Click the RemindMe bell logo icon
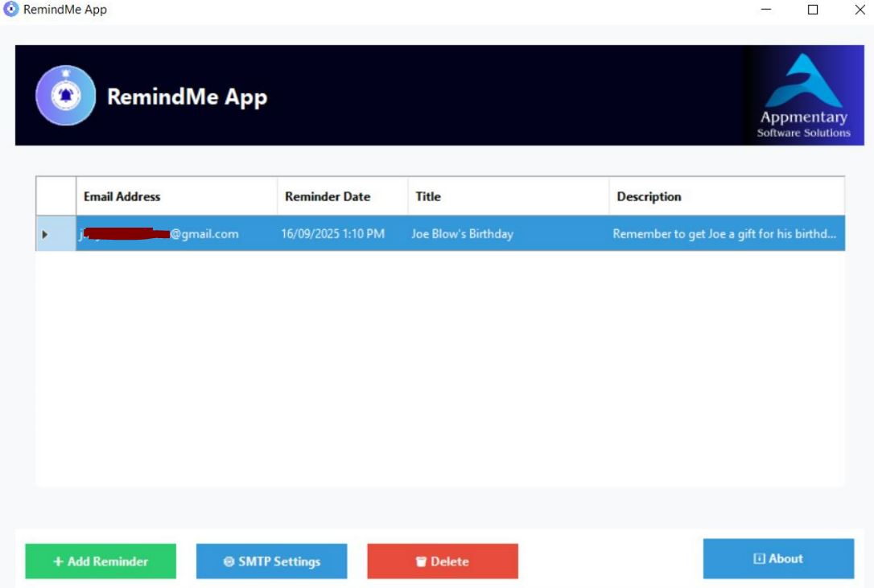The image size is (874, 588). coord(66,95)
